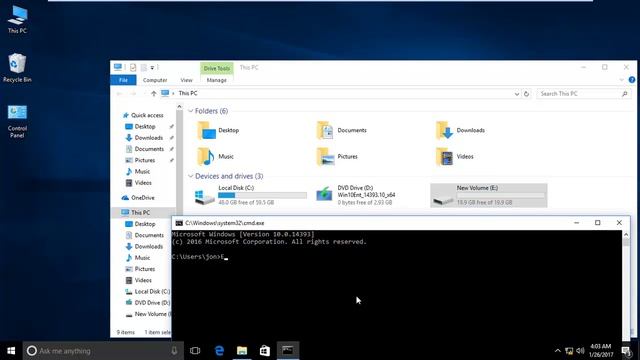640x360 pixels.
Task: Open Windows Store from taskbar
Action: click(x=265, y=351)
